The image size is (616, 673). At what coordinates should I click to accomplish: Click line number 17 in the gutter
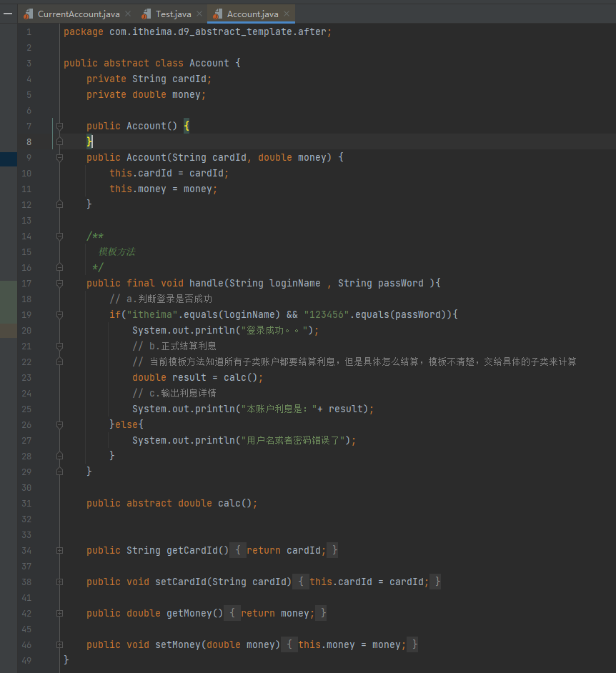[x=26, y=284]
